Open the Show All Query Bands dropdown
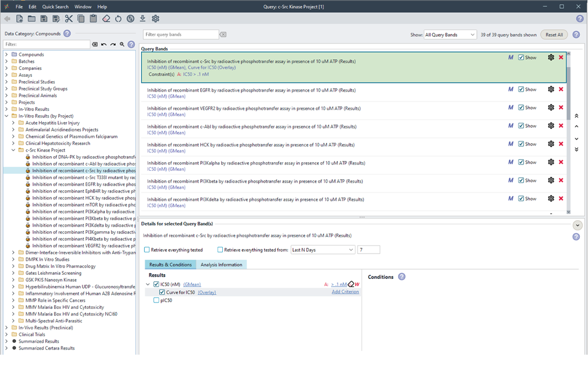 click(x=450, y=35)
